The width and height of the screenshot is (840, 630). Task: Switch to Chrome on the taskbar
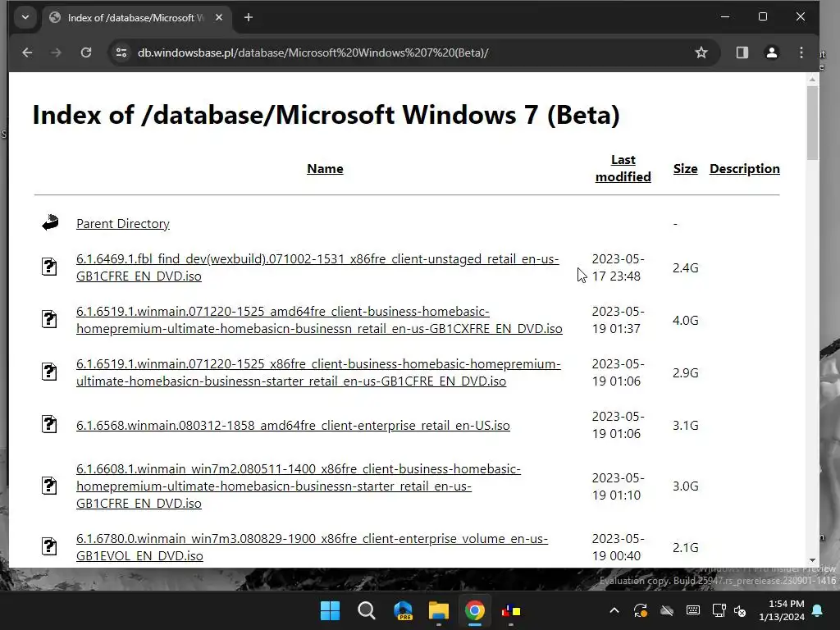475,610
